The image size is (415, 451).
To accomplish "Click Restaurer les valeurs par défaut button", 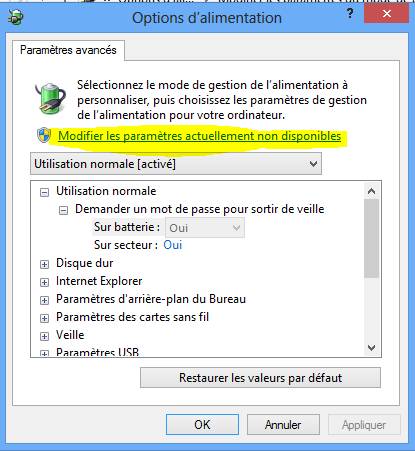I will point(260,378).
